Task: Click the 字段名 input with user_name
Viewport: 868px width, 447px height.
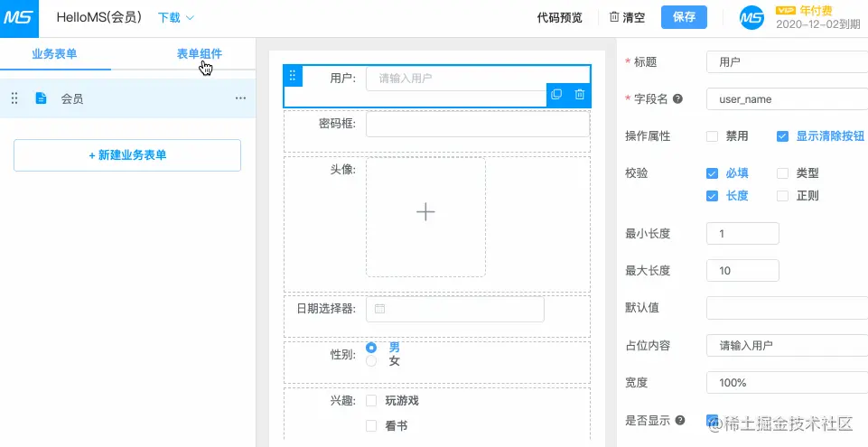Action: [788, 99]
